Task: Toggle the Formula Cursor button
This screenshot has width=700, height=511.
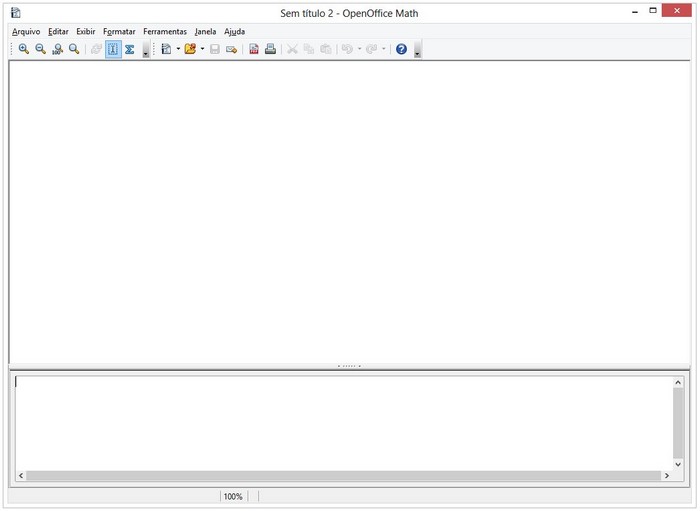Action: pyautogui.click(x=113, y=49)
